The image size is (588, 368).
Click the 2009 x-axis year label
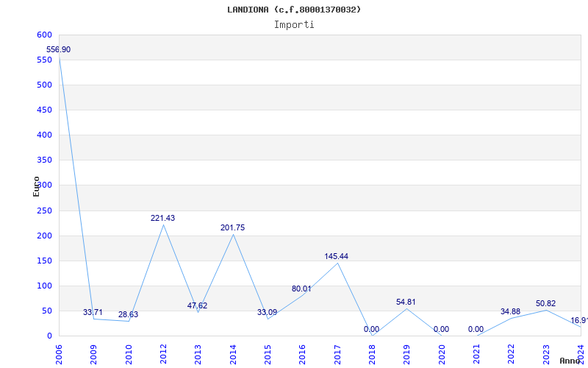(x=94, y=355)
